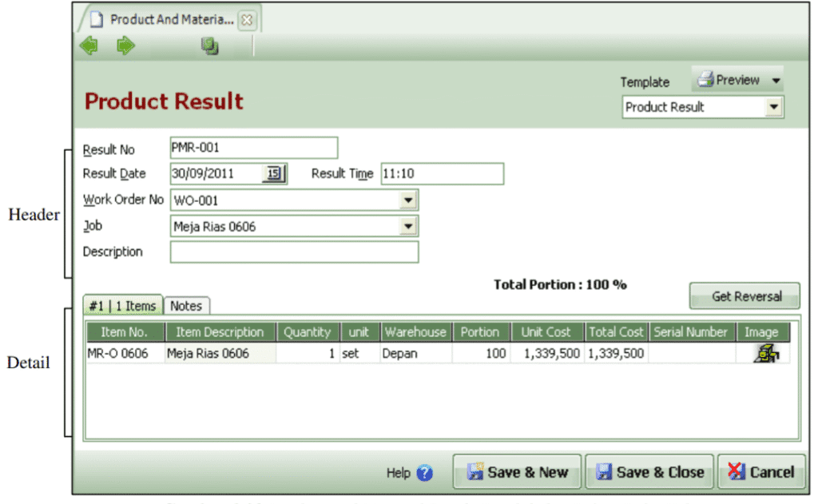Open the Job dropdown showing Meja Rias 0606
The width and height of the screenshot is (818, 504).
(x=409, y=226)
